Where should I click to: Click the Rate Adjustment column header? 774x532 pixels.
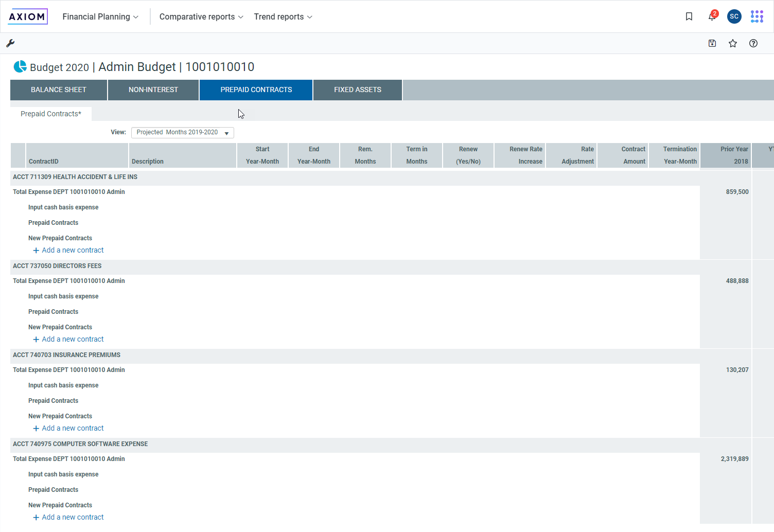pos(571,155)
